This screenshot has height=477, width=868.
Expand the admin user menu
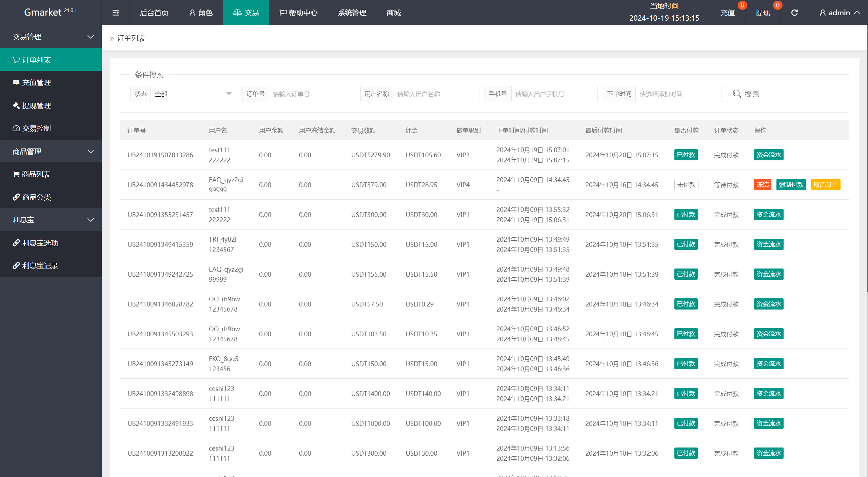pos(840,13)
